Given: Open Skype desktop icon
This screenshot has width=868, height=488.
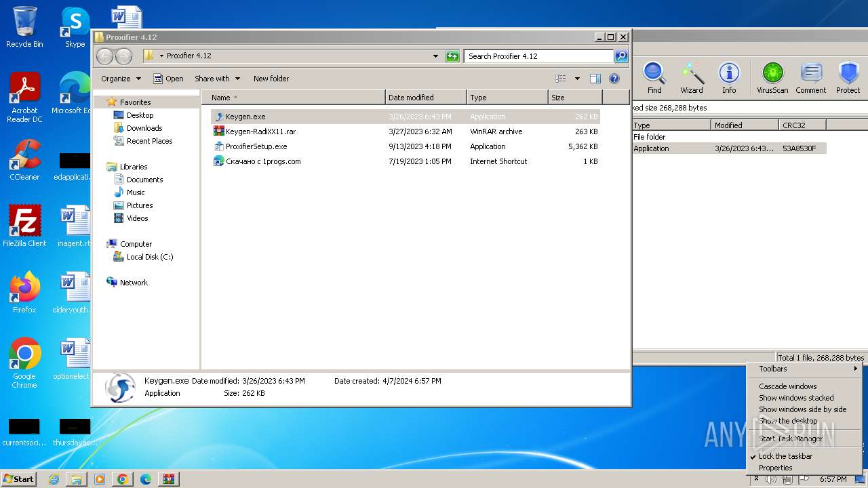Looking at the screenshot, I should [x=75, y=27].
